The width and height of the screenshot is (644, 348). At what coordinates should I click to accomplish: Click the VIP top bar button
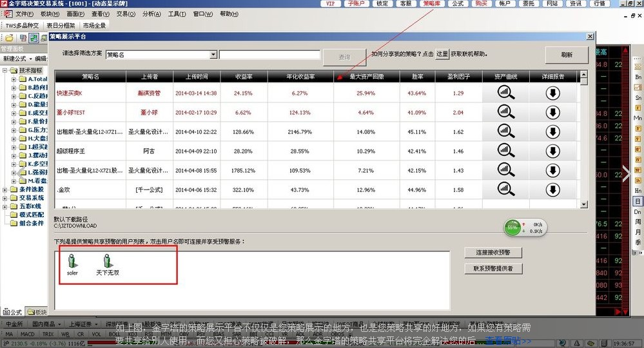(x=331, y=3)
